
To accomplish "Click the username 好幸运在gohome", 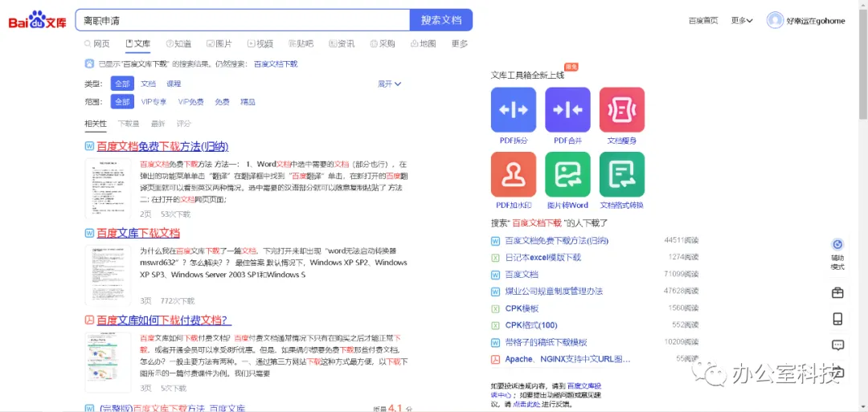I will 816,21.
